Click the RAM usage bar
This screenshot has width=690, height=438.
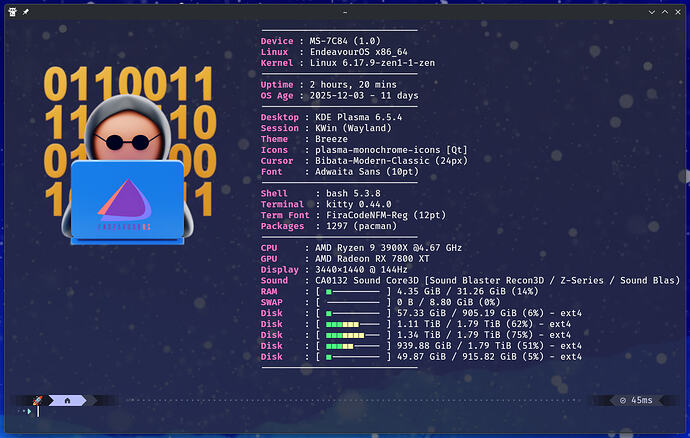tap(352, 291)
